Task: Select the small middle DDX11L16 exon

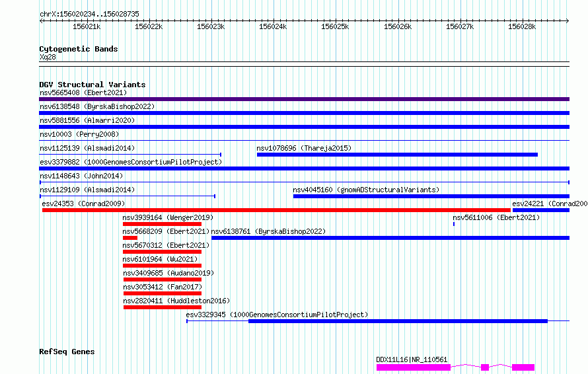Action: [x=485, y=367]
